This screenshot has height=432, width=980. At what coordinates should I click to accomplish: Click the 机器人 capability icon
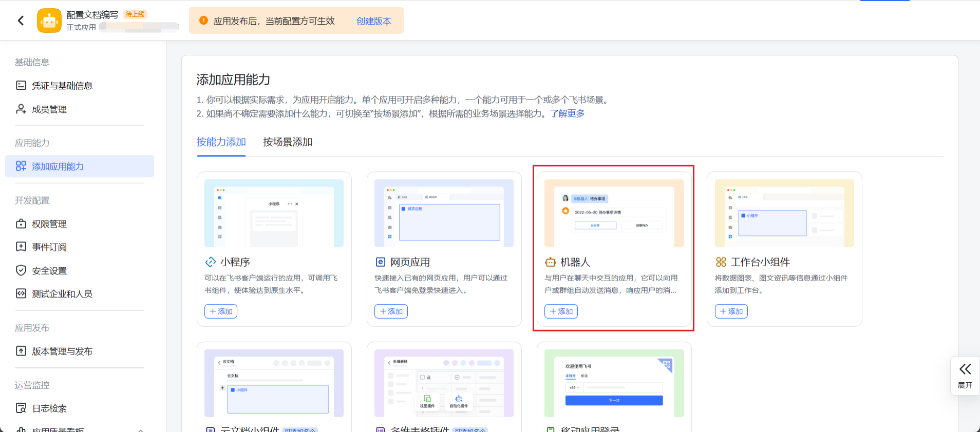tap(551, 262)
